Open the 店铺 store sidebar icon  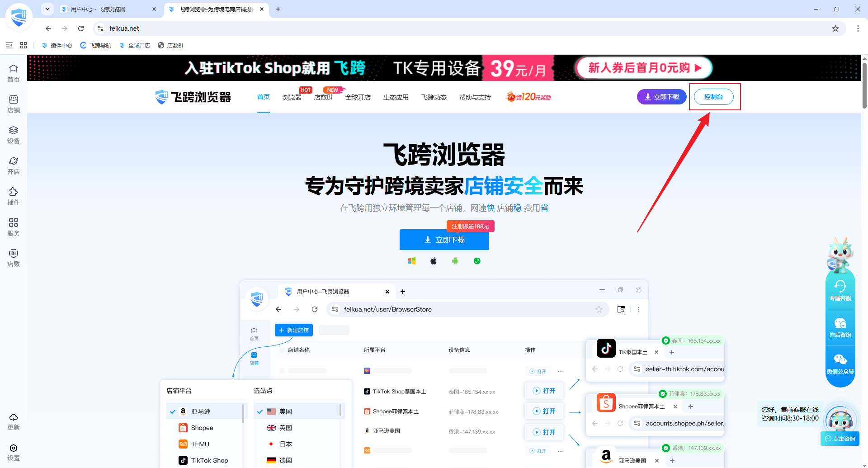[x=14, y=104]
